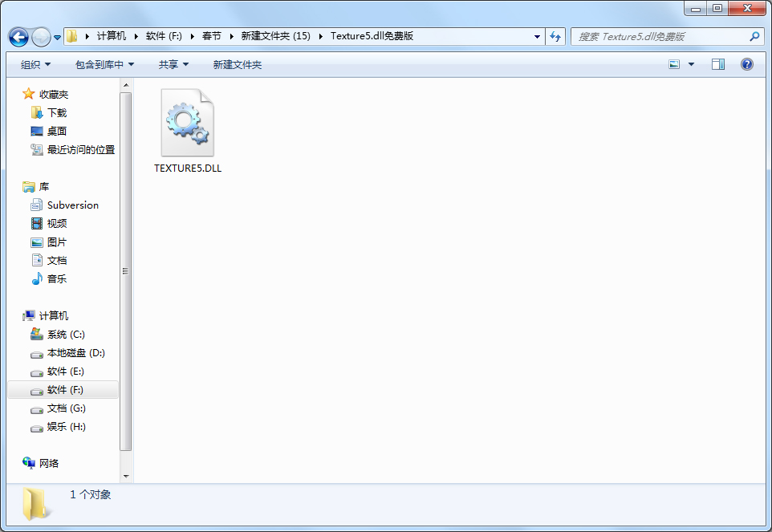The image size is (772, 532).
Task: Click 春节 in the address breadcrumb
Action: point(212,36)
